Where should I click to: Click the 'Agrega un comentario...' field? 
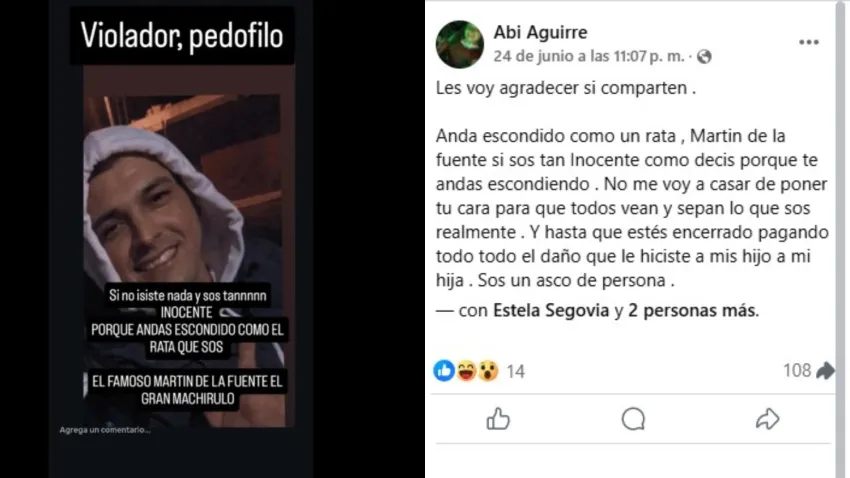pyautogui.click(x=105, y=430)
